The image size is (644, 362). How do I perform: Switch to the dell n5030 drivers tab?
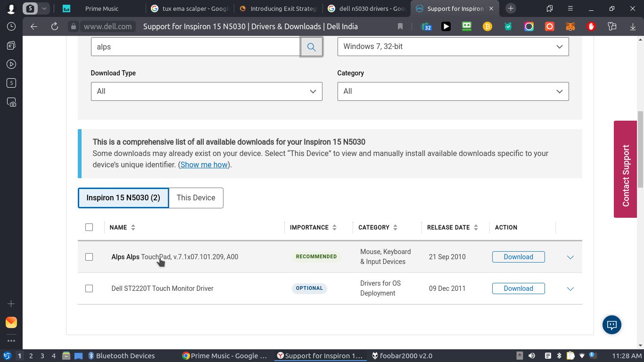pos(367,8)
